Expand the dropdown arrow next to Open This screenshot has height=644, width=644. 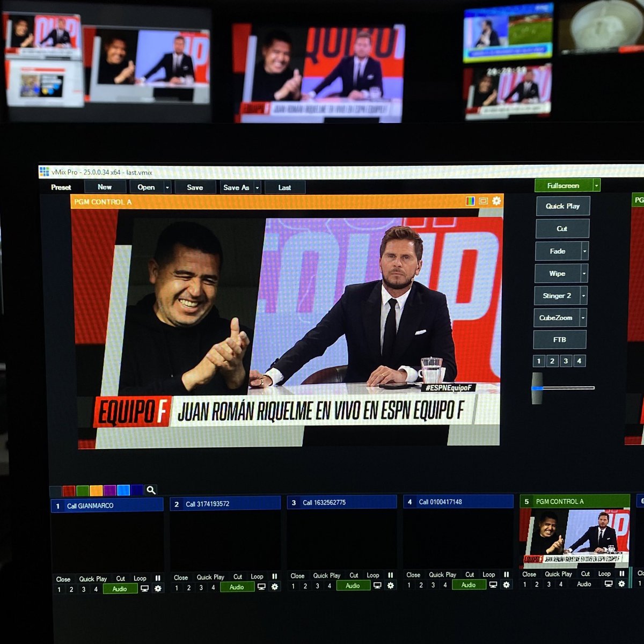click(x=167, y=187)
